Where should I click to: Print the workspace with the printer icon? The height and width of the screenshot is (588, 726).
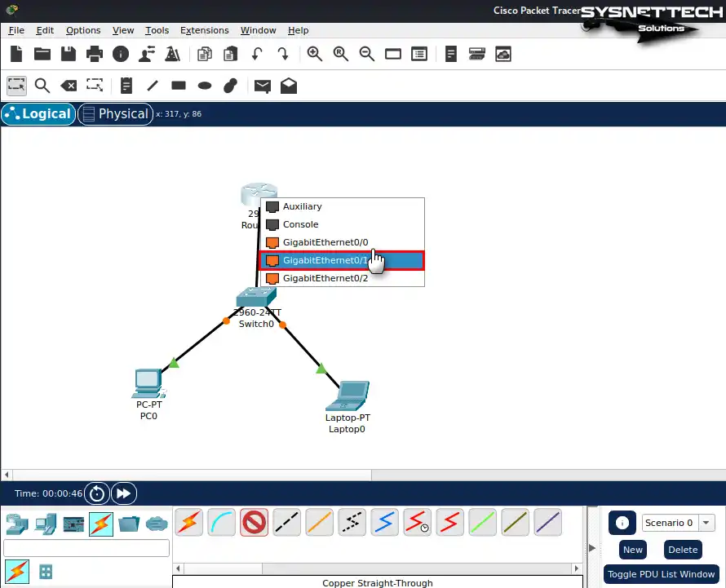(x=95, y=54)
